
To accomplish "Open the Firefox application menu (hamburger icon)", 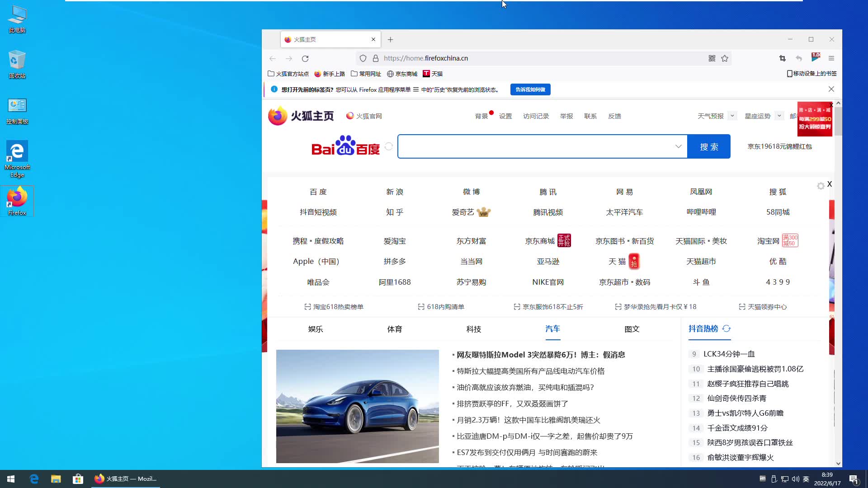I will coord(832,58).
